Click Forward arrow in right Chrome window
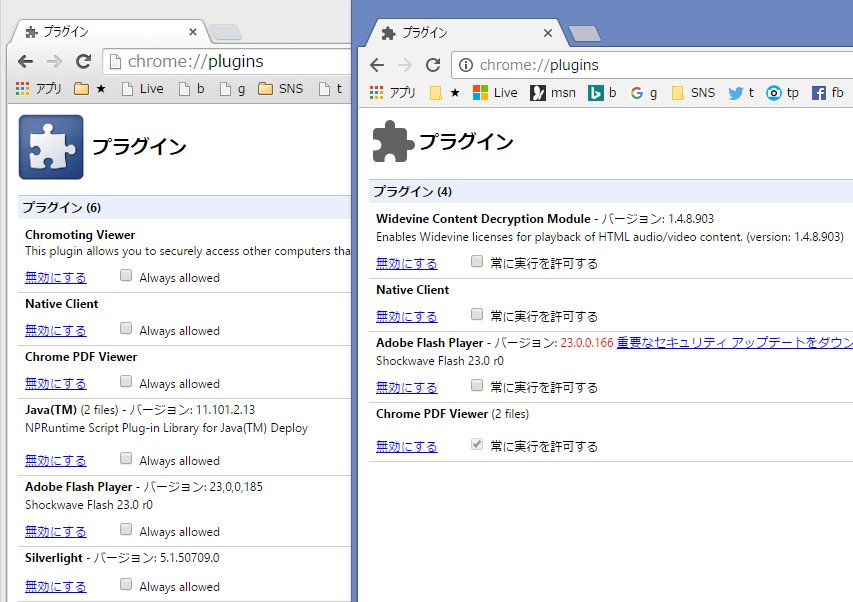This screenshot has width=853, height=602. [405, 65]
